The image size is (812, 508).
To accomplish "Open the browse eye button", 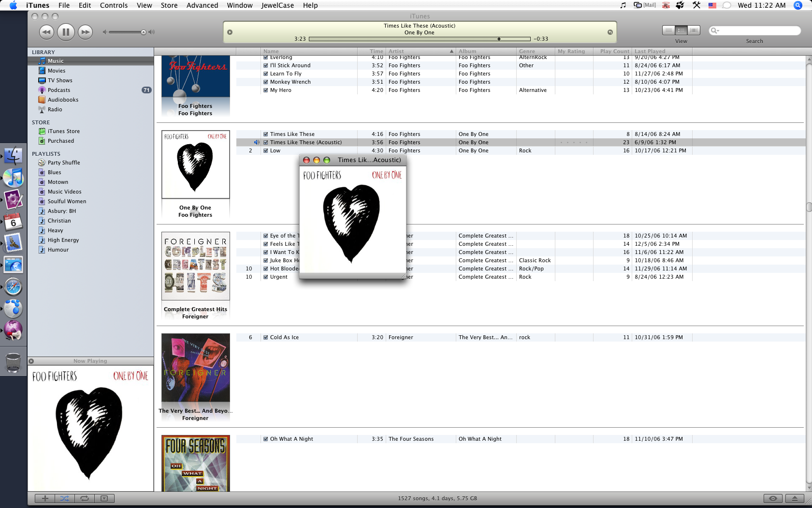I will tap(773, 498).
